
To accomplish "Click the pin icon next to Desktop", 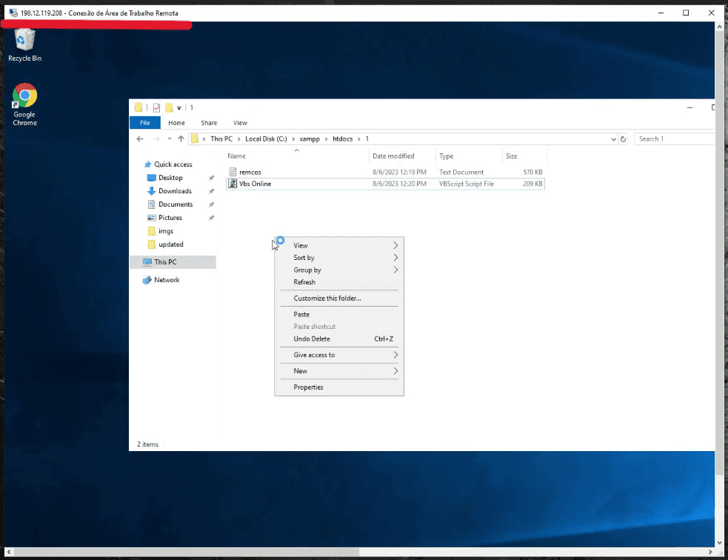I will click(211, 178).
